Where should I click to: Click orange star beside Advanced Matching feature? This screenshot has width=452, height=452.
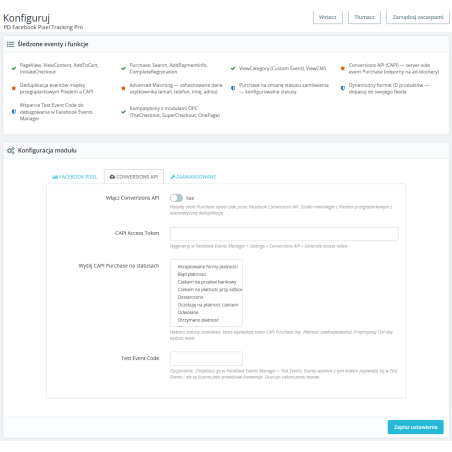tap(123, 88)
